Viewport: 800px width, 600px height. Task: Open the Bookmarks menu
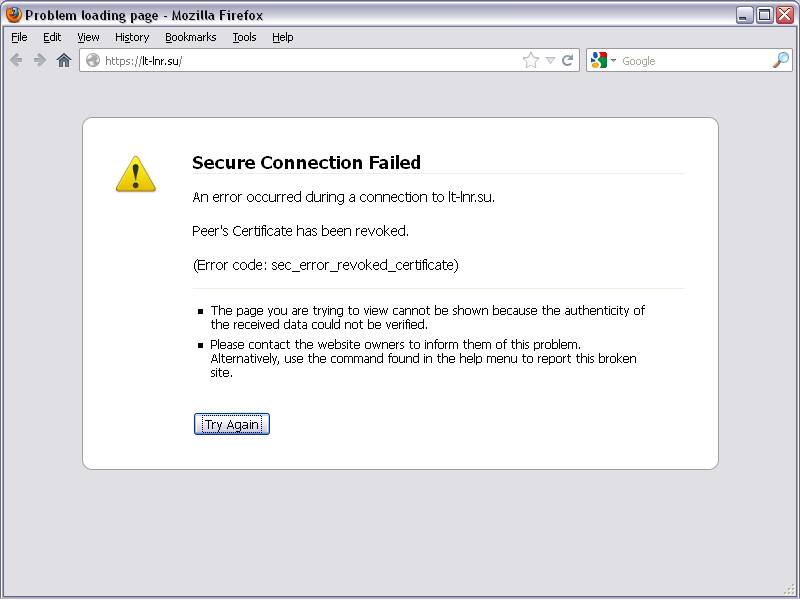tap(190, 37)
